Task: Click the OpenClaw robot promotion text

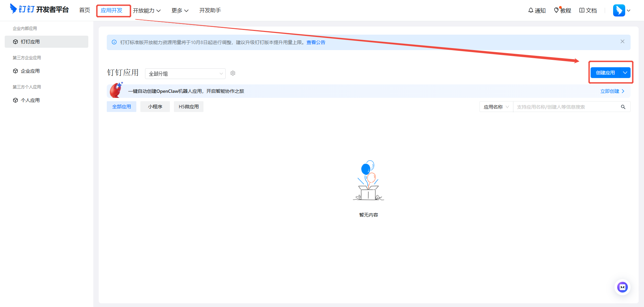Action: click(186, 91)
